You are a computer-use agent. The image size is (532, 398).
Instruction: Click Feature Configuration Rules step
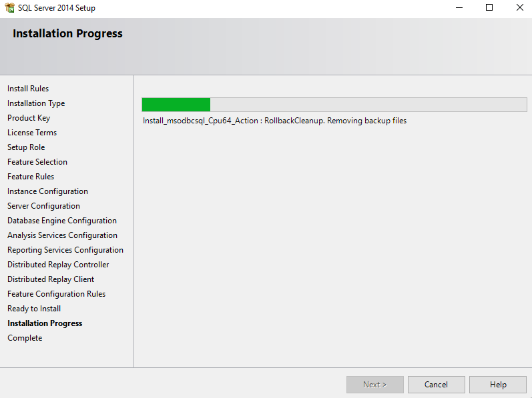click(x=56, y=294)
